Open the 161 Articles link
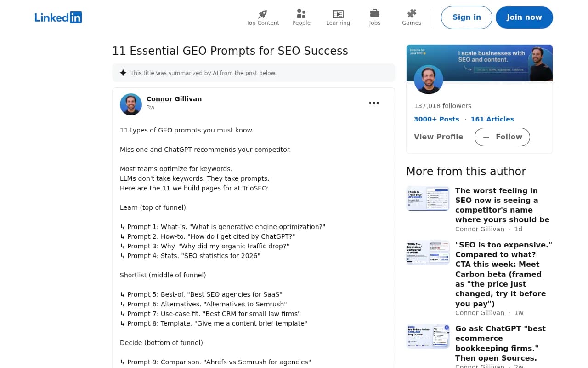The image size is (588, 368). pyautogui.click(x=492, y=119)
